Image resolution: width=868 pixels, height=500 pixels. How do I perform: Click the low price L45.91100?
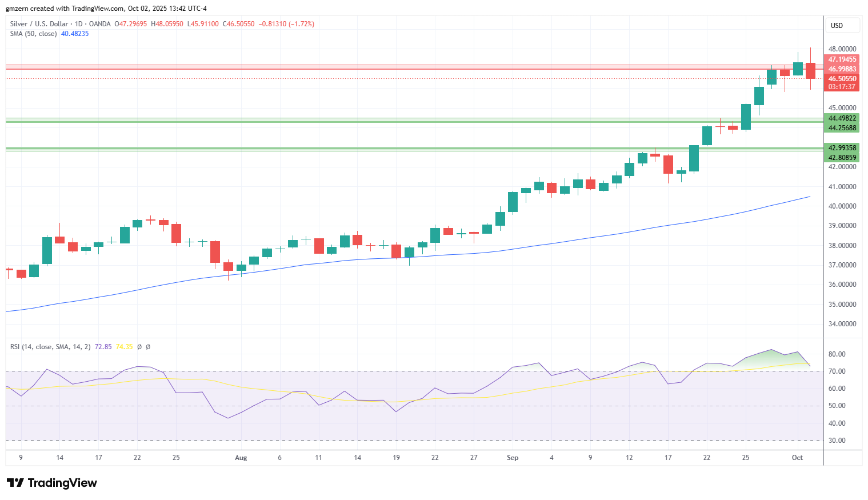[x=203, y=24]
